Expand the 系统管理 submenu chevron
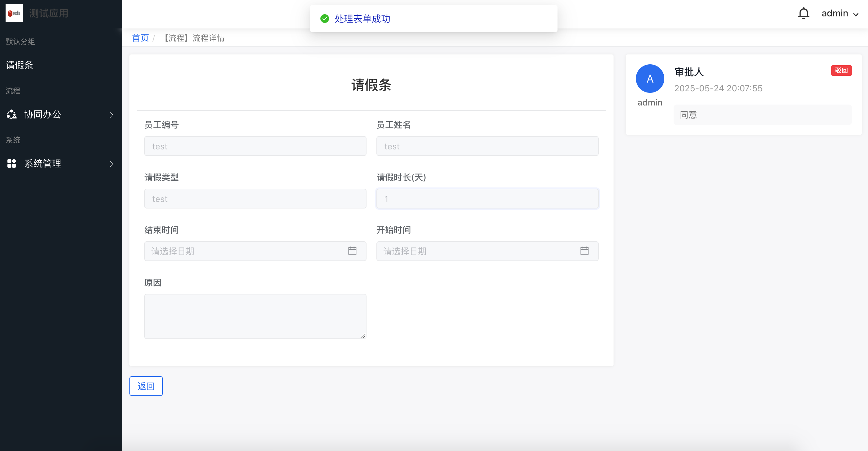Image resolution: width=868 pixels, height=451 pixels. (111, 164)
